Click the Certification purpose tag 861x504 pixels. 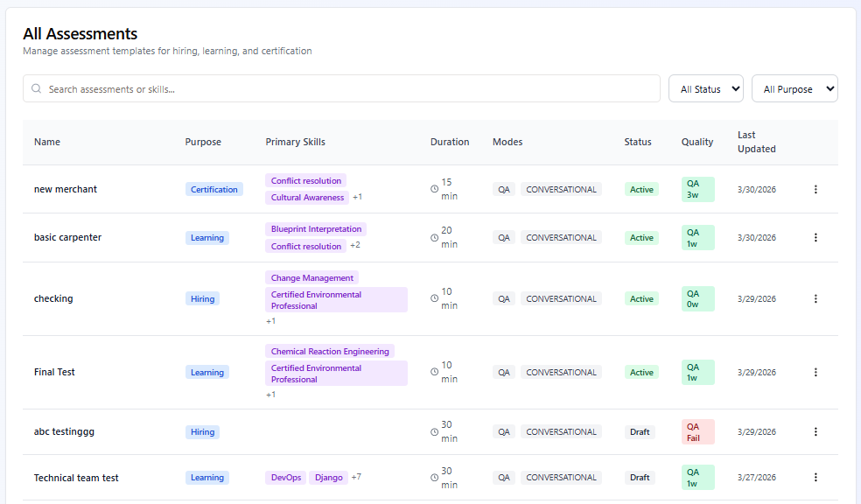point(213,189)
